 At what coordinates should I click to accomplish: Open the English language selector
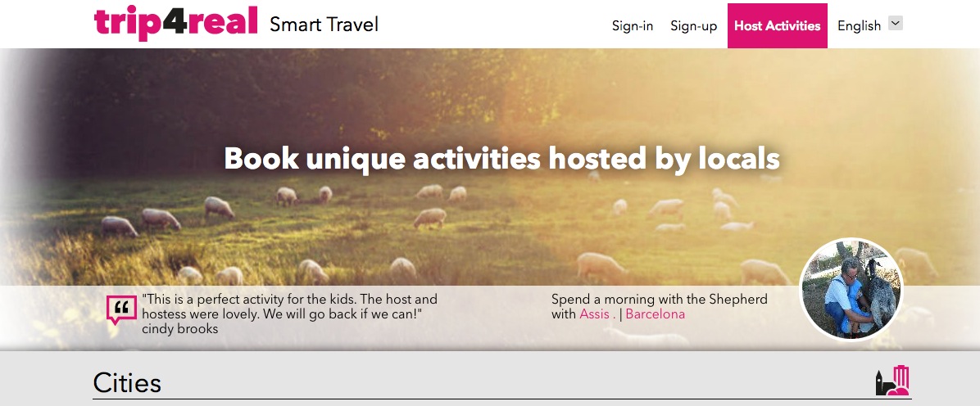point(869,25)
